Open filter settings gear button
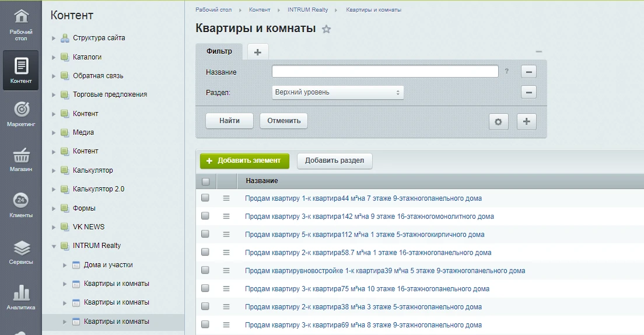Screen dimensions: 644x335 [499, 121]
